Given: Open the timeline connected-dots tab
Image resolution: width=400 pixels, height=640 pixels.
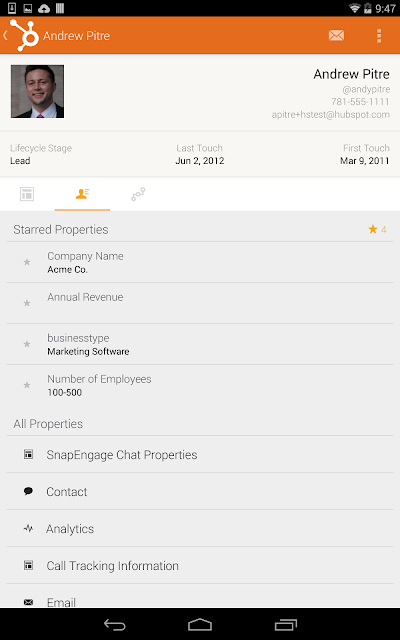Looking at the screenshot, I should pyautogui.click(x=138, y=194).
